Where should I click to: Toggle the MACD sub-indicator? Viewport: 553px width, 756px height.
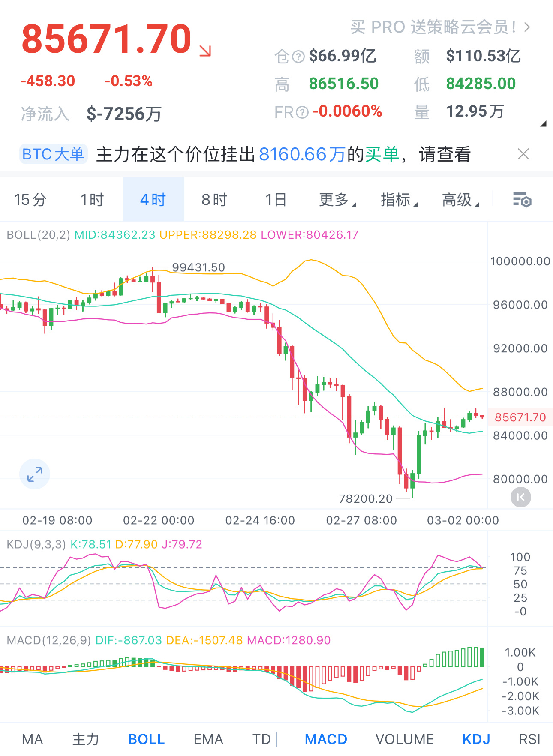pyautogui.click(x=326, y=739)
